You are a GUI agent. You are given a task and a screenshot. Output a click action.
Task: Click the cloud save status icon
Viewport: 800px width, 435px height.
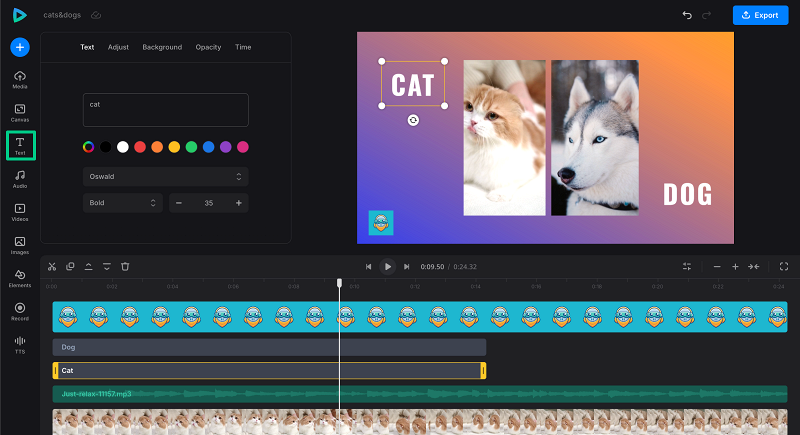click(x=96, y=15)
